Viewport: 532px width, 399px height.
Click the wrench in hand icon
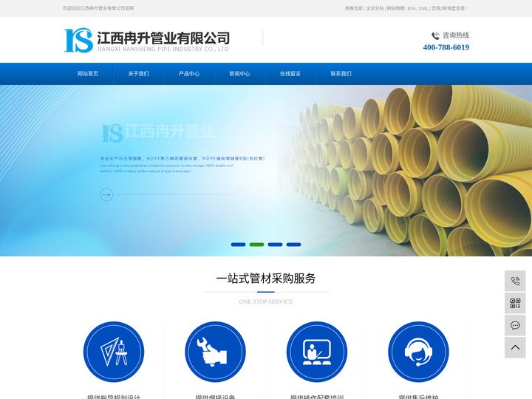click(215, 352)
